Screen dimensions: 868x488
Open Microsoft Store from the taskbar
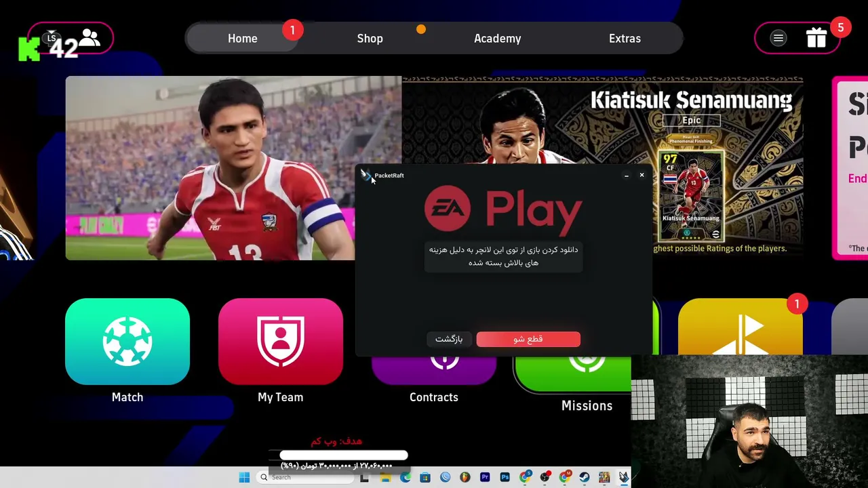(425, 478)
